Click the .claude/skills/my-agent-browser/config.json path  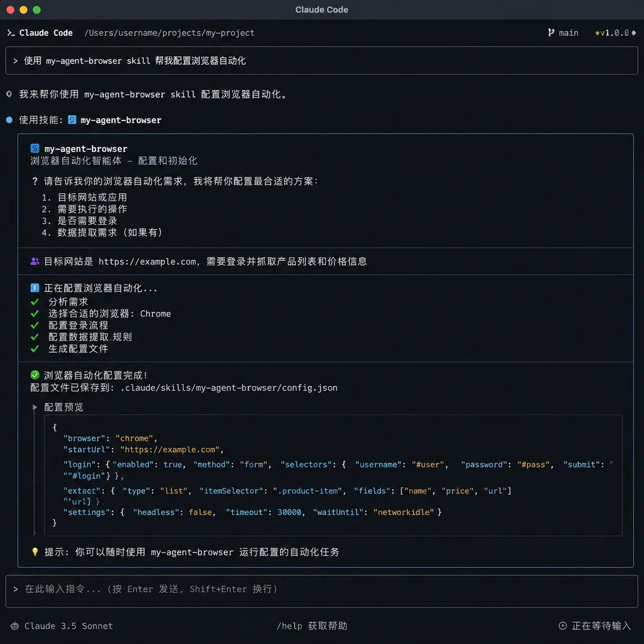click(x=229, y=387)
